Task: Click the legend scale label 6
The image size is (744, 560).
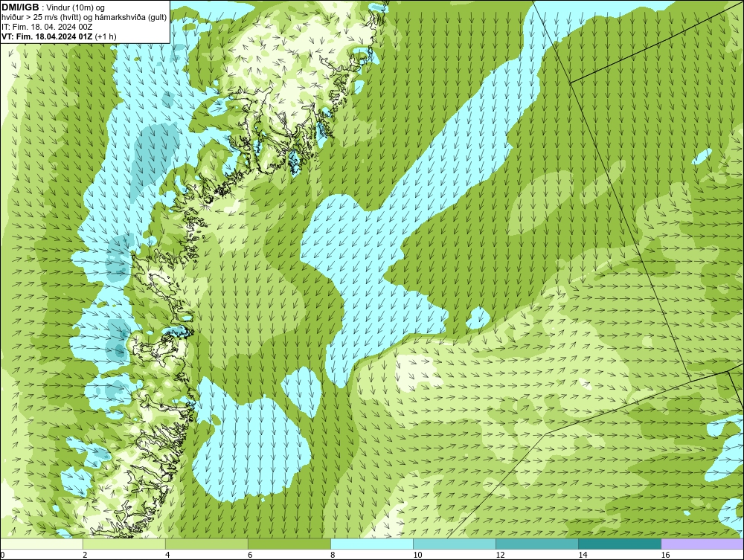Action: [x=249, y=555]
